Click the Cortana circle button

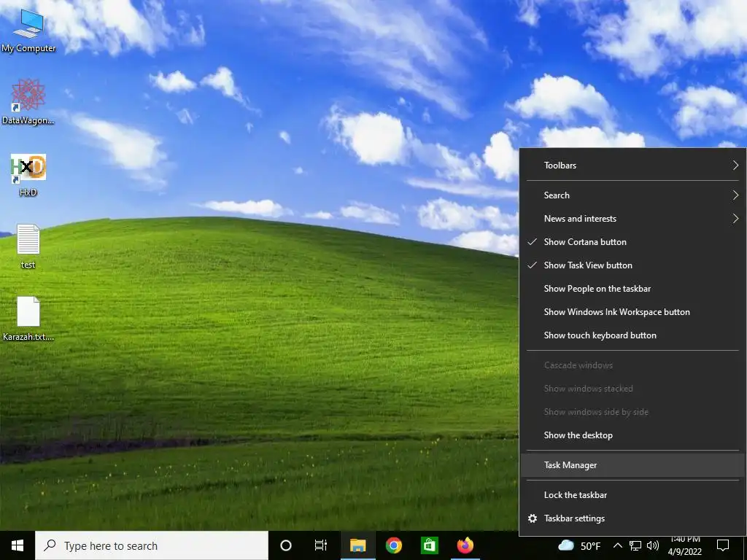(x=285, y=545)
